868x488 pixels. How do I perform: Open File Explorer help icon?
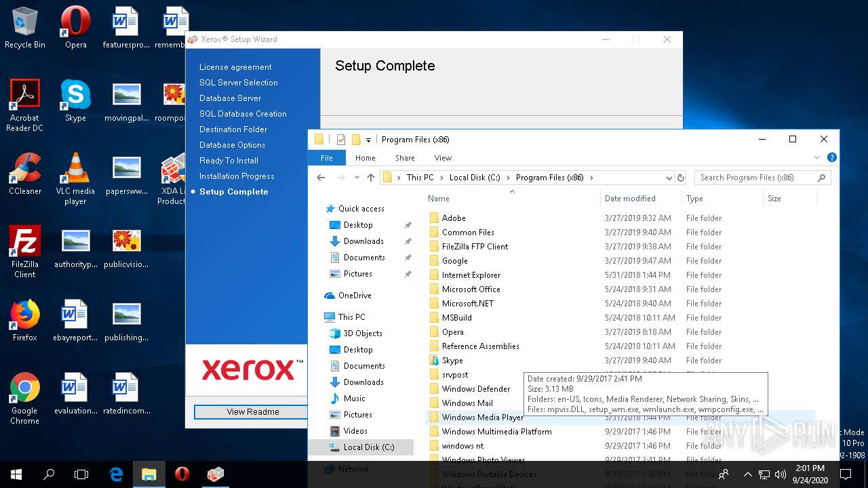point(831,157)
